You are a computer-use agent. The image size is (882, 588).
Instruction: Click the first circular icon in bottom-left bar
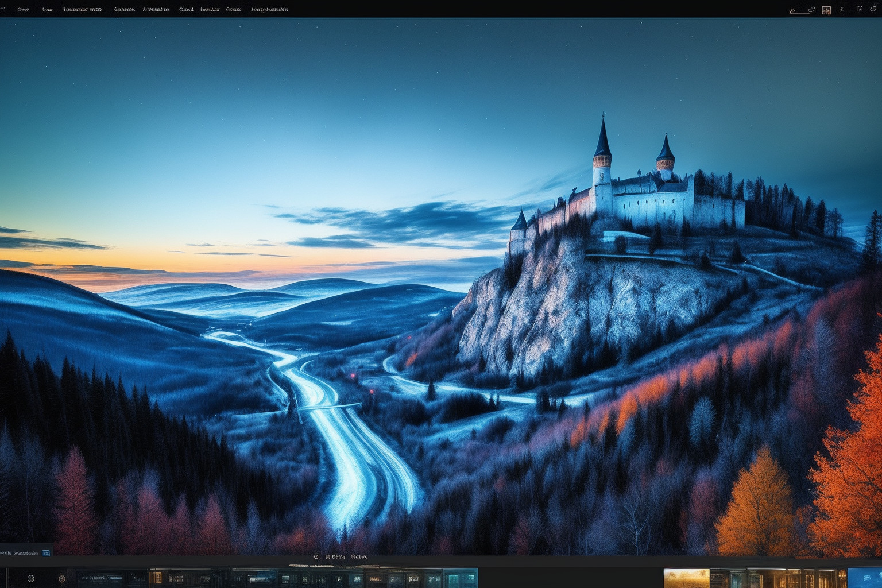31,578
